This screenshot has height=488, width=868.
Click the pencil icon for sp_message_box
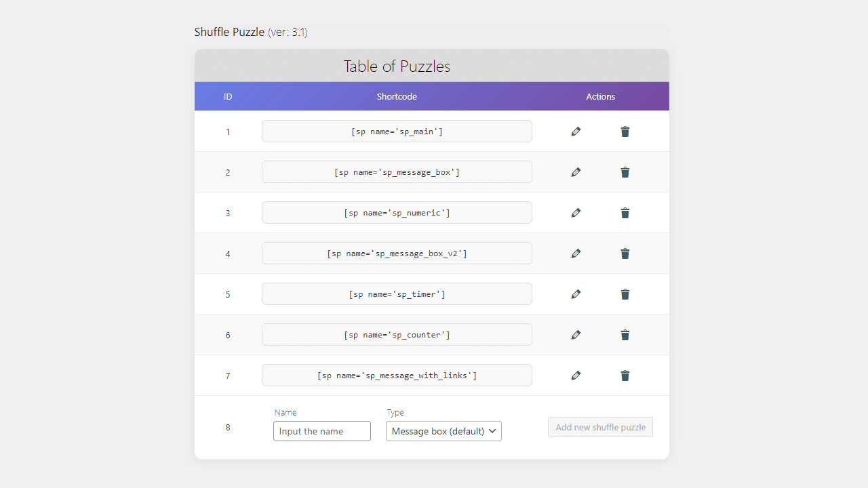point(576,172)
